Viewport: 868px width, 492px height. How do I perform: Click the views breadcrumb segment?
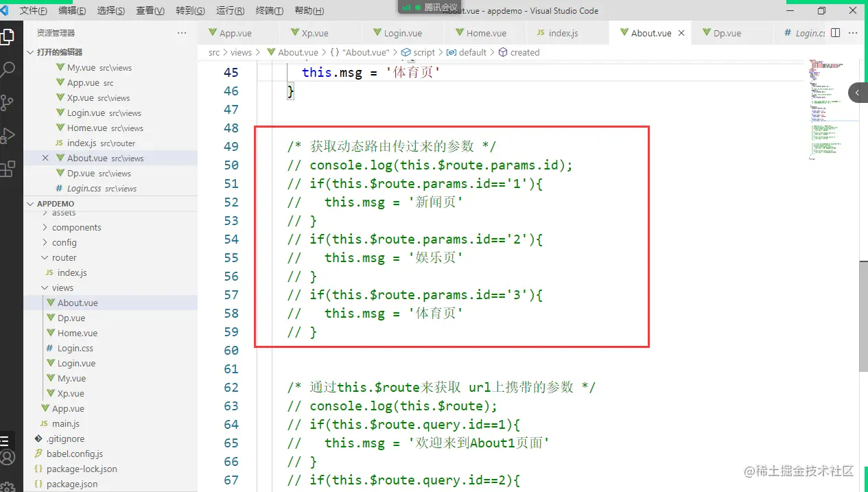[241, 52]
